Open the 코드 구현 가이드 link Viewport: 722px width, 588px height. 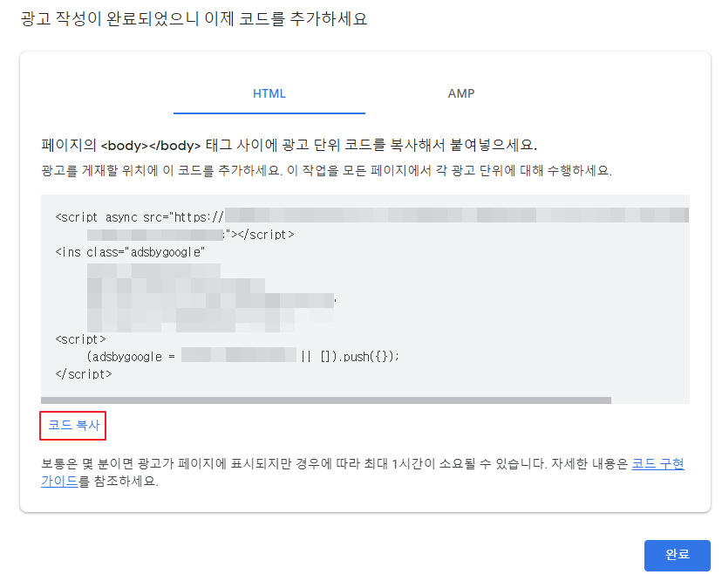point(657,463)
